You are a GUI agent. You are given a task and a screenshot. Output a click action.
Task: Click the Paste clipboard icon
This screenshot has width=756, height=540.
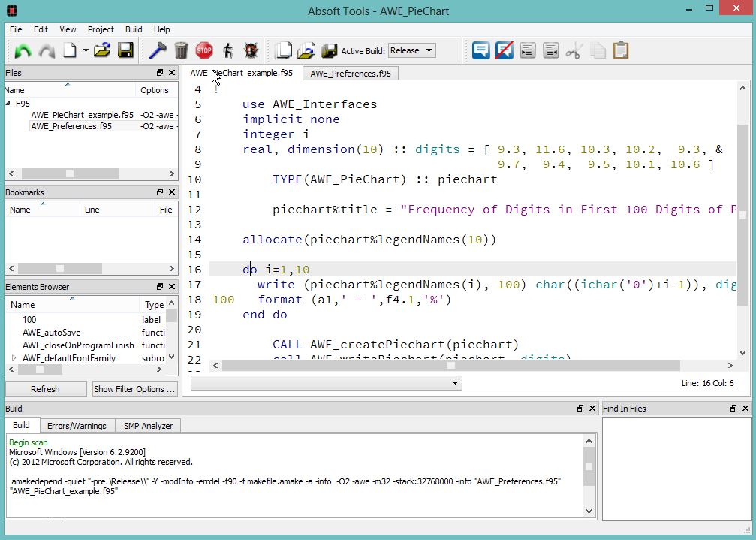click(x=621, y=51)
